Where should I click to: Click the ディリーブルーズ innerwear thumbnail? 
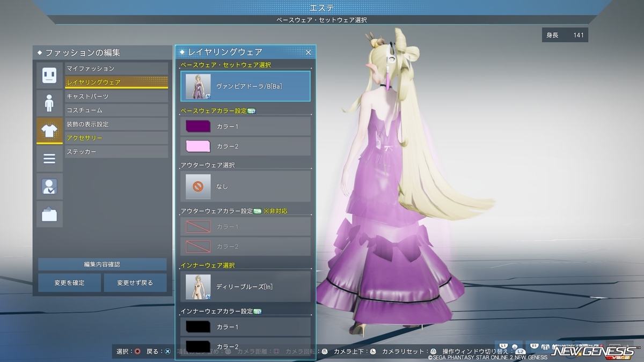pos(197,286)
